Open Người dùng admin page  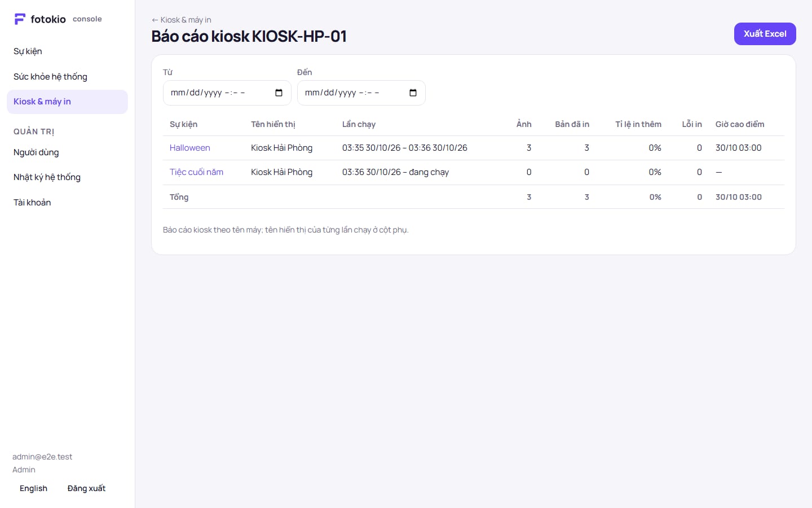point(67,152)
